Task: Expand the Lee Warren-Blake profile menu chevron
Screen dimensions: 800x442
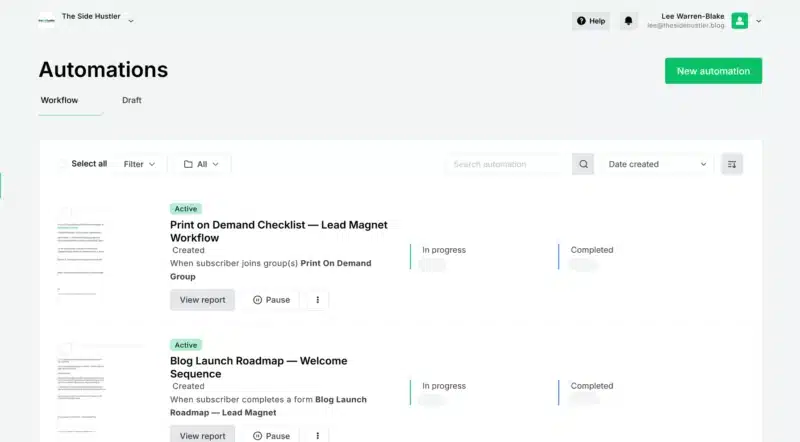Action: click(x=759, y=21)
